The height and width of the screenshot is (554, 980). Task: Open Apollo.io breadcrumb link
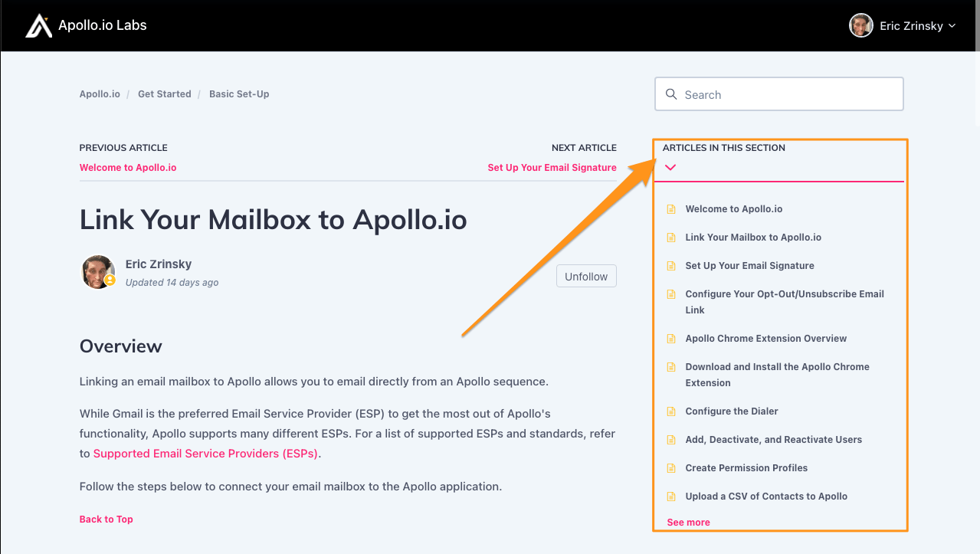pos(100,94)
